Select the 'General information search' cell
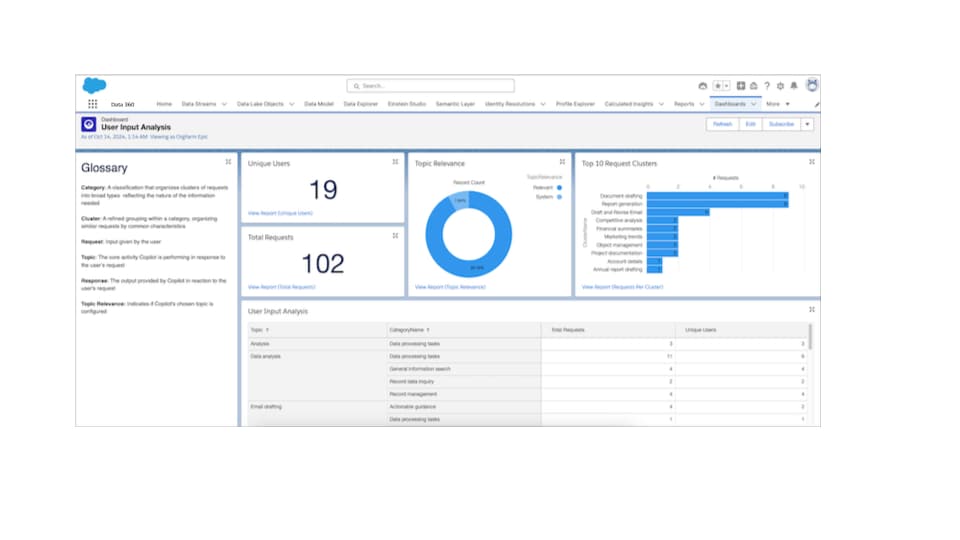Image resolution: width=960 pixels, height=540 pixels. [x=463, y=369]
